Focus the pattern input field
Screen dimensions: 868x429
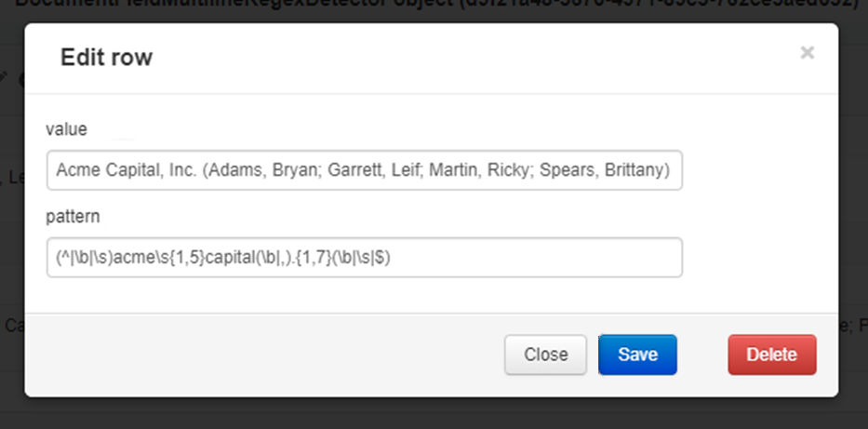coord(365,258)
